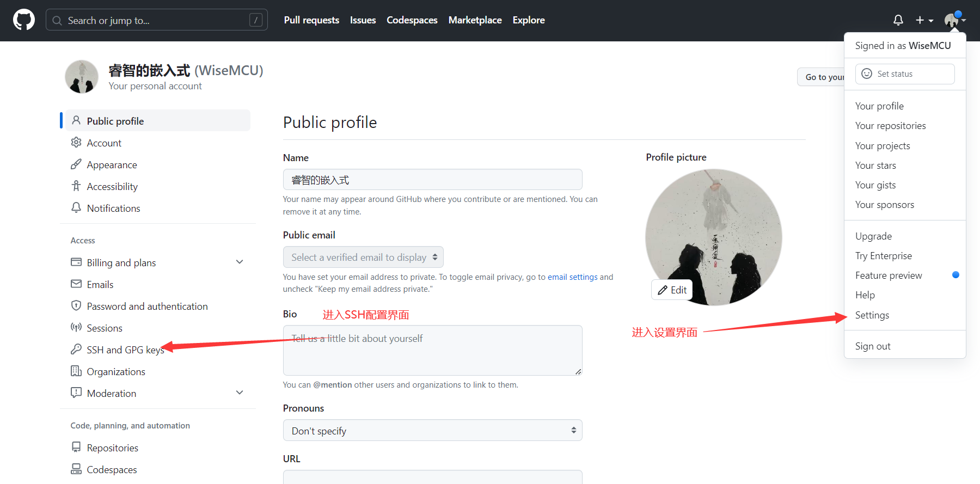Open the Pronouns dropdown
The image size is (980, 484).
[432, 431]
